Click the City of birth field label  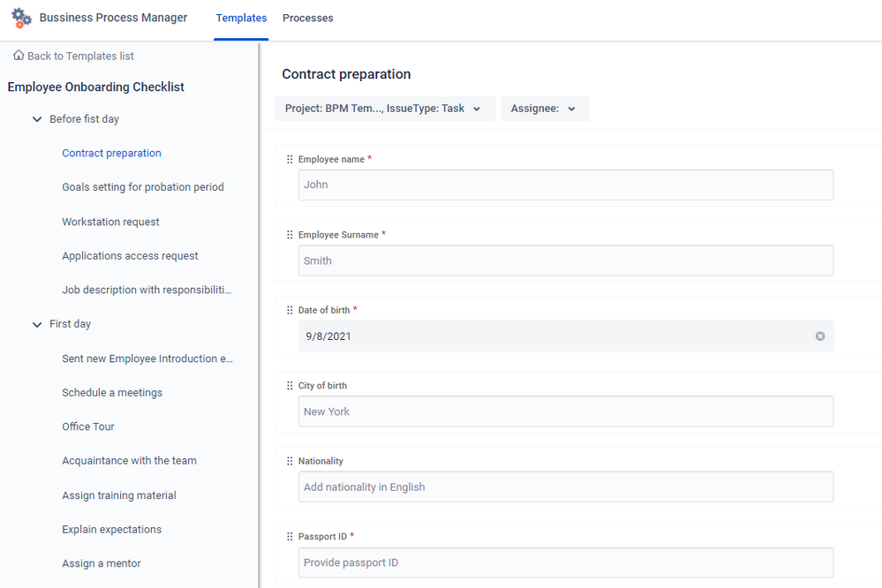click(x=322, y=386)
